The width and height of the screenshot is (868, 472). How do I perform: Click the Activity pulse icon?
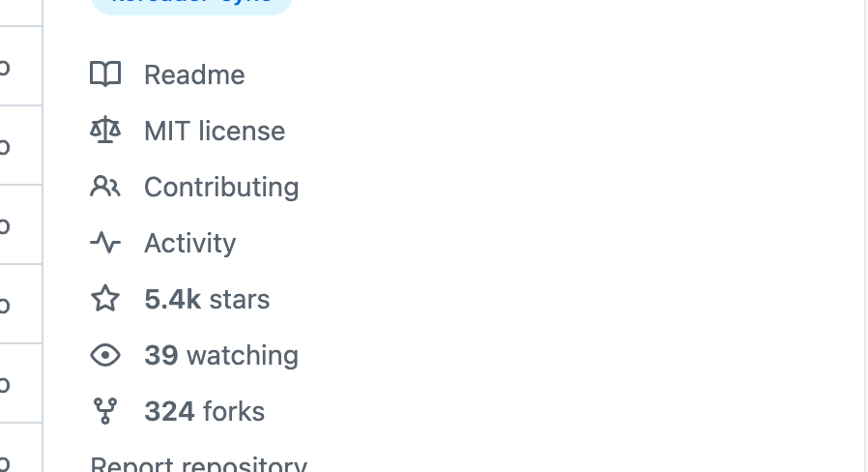tap(105, 243)
